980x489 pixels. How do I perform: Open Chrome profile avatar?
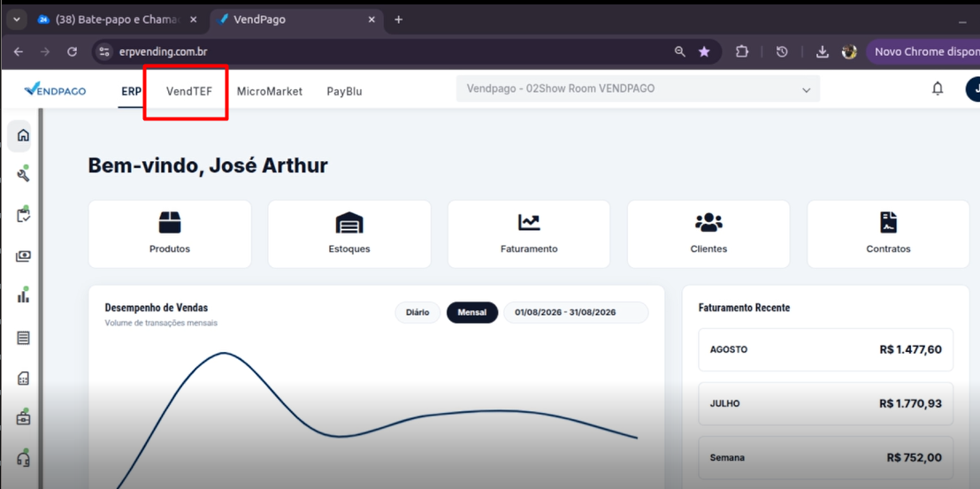(849, 52)
